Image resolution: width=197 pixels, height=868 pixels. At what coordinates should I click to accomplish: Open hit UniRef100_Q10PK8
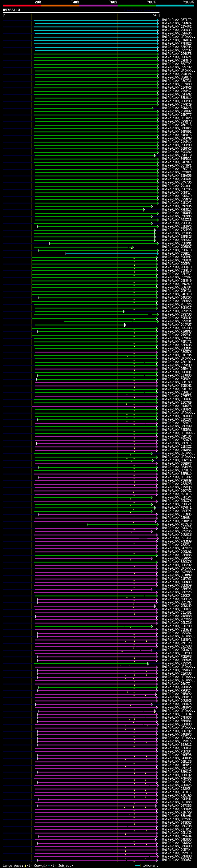pos(176,88)
